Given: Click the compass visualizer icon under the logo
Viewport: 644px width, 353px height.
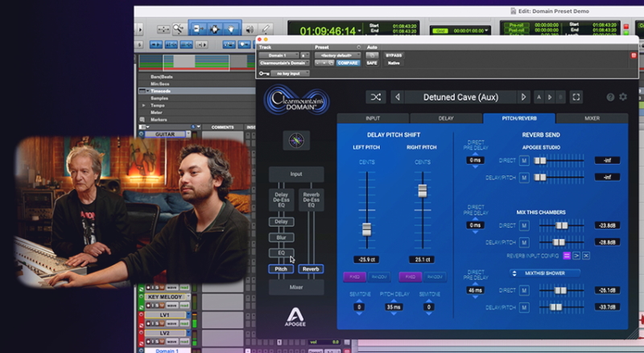Looking at the screenshot, I should click(x=295, y=140).
